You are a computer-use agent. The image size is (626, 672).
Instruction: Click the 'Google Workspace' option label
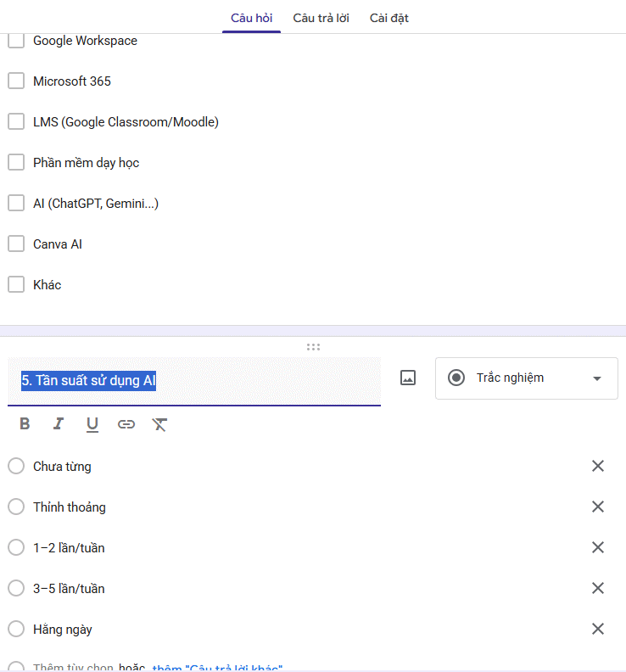[86, 41]
